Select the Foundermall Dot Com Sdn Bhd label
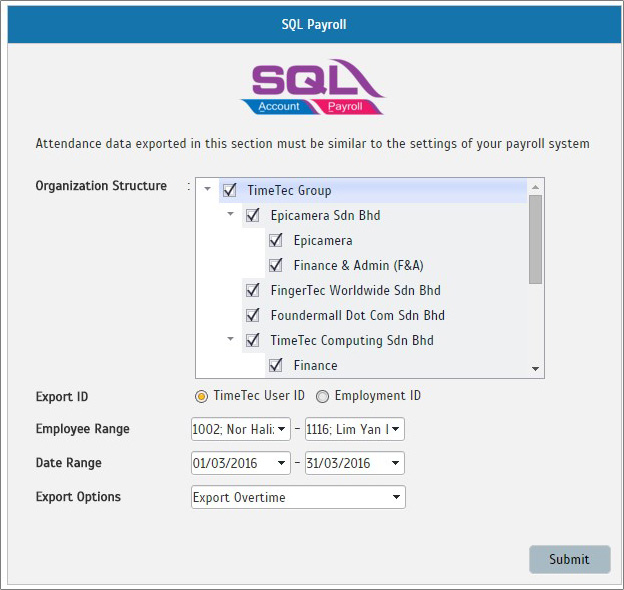The height and width of the screenshot is (590, 624). coord(357,315)
